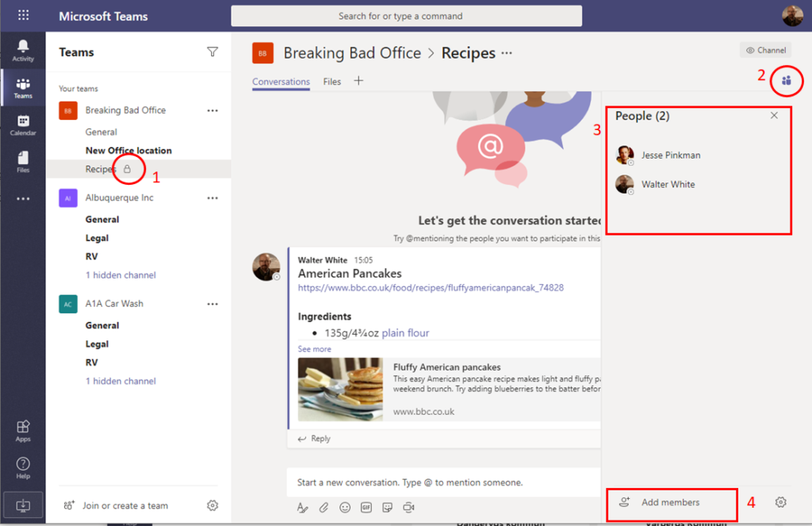This screenshot has height=526, width=812.
Task: Open more options for Breaking Bad Office team
Action: (213, 110)
